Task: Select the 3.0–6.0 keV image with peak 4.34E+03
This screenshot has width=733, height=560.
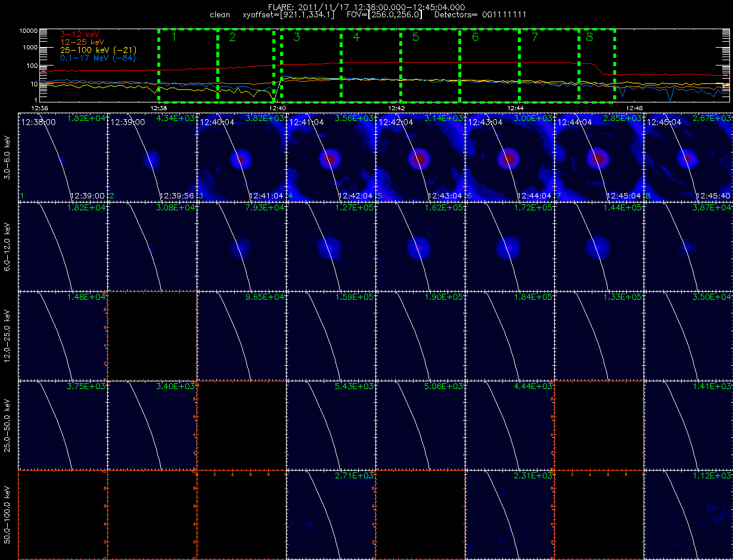Action: pos(152,157)
